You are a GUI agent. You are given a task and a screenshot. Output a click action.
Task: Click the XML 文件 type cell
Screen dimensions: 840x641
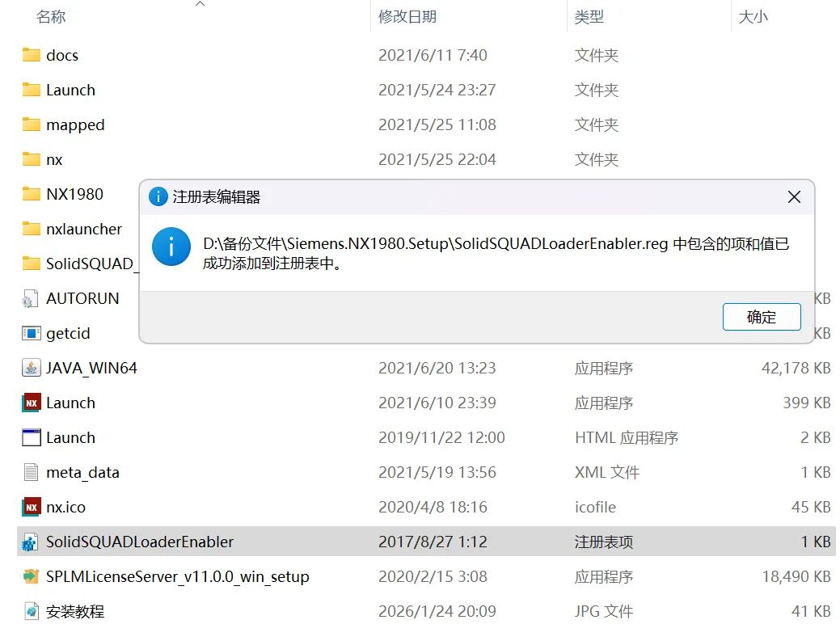[607, 472]
